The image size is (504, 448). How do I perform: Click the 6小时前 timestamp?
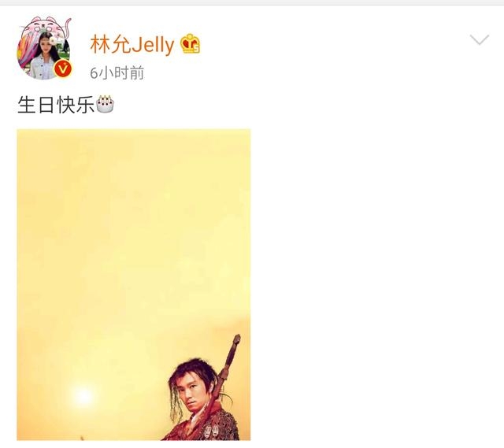(x=117, y=73)
